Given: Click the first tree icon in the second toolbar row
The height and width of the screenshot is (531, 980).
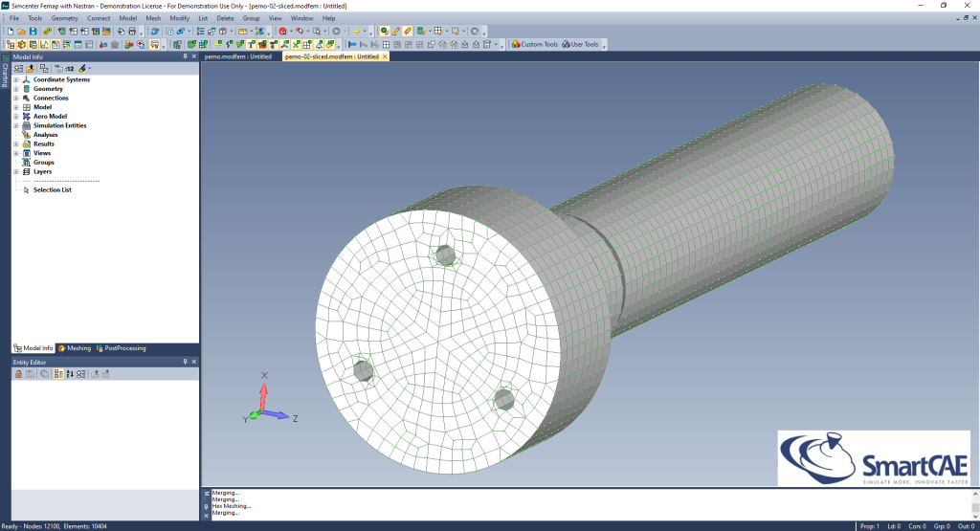Looking at the screenshot, I should 11,44.
